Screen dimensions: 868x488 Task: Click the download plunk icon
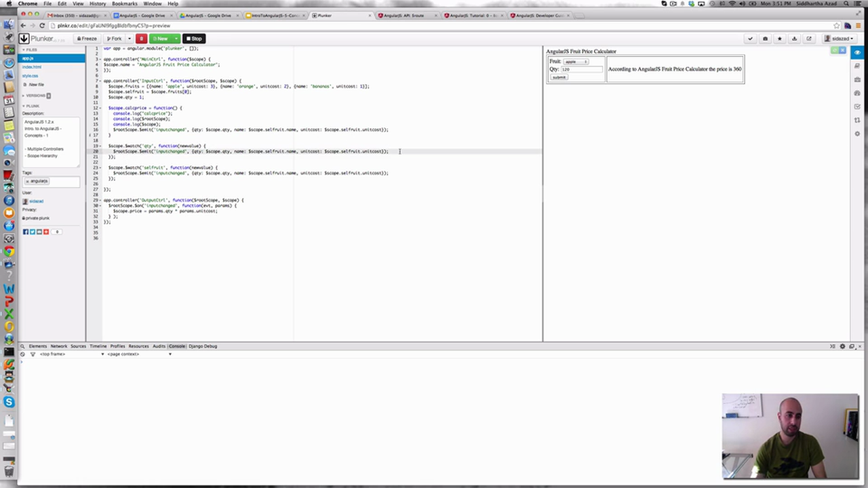[794, 39]
